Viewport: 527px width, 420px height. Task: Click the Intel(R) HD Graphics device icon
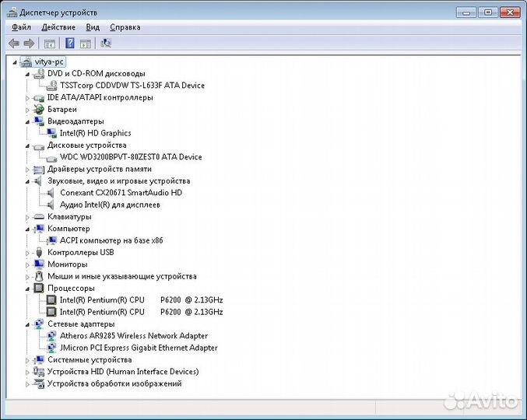(x=51, y=133)
